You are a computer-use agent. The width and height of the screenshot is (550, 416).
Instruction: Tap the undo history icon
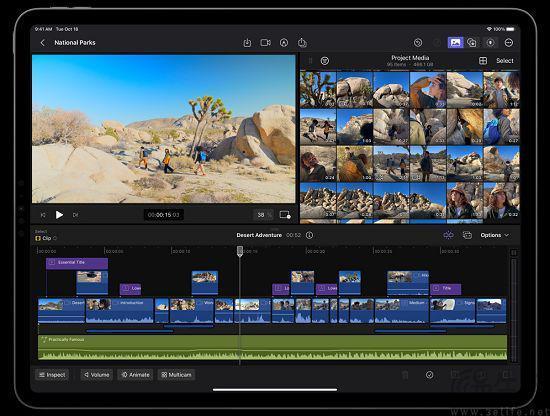point(418,43)
